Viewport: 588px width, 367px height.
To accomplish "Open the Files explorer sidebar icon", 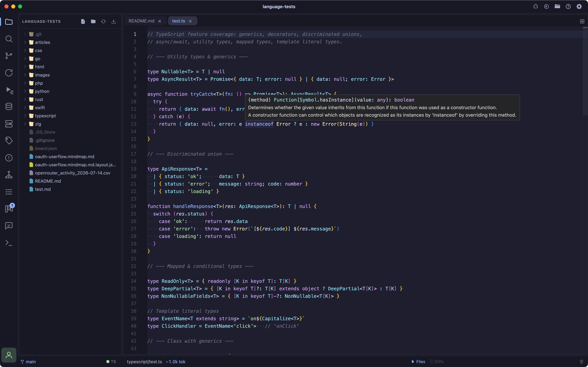I will click(9, 22).
